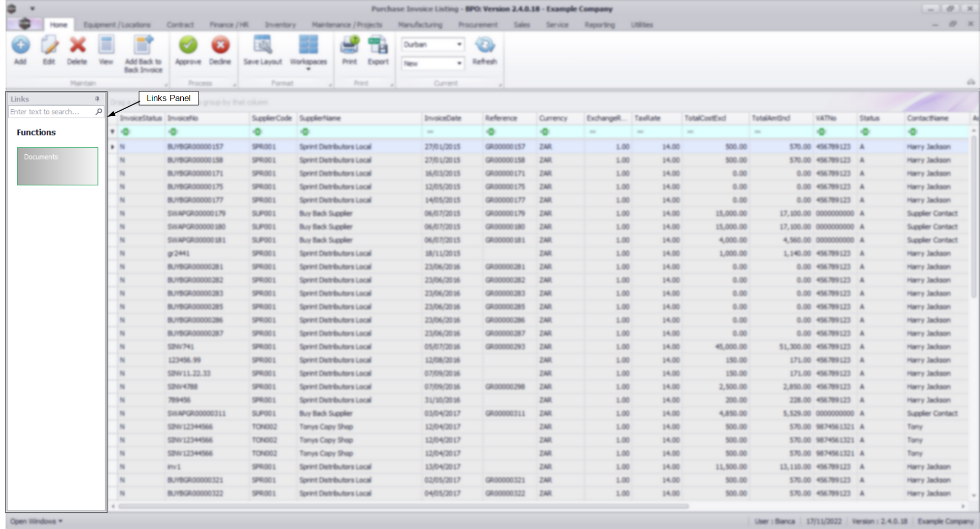Click the Status filter row icon
The width and height of the screenshot is (980, 529).
(x=865, y=132)
